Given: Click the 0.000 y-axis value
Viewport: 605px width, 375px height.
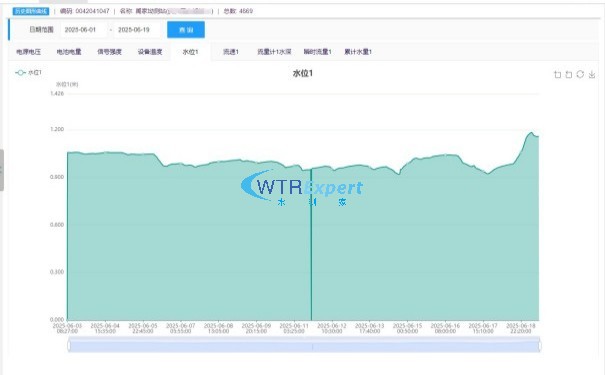Looking at the screenshot, I should (x=57, y=319).
